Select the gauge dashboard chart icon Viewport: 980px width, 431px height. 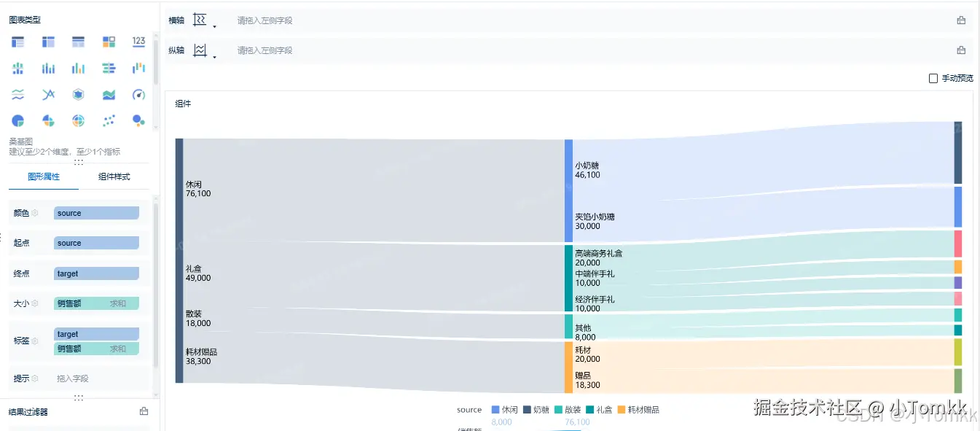139,95
